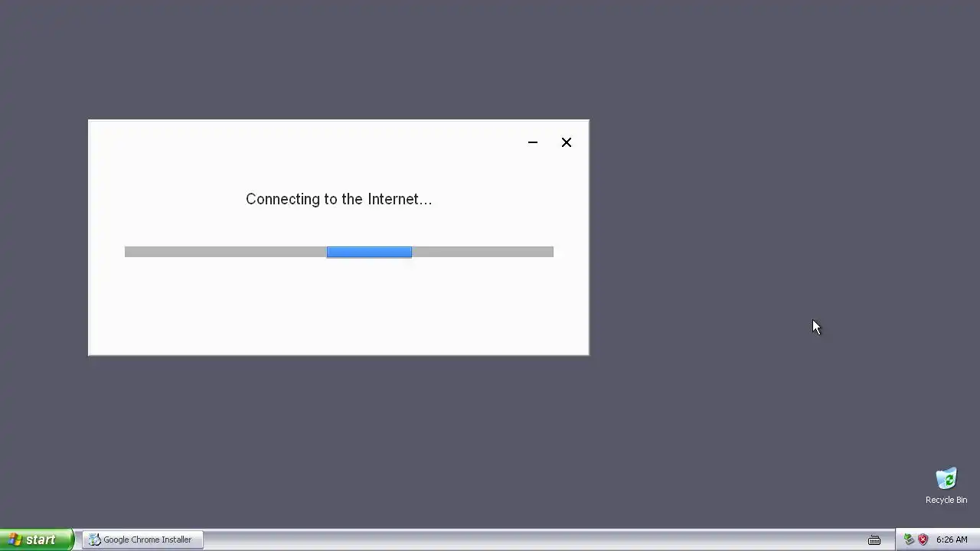Click the gray progress bar track right side

pyautogui.click(x=482, y=252)
